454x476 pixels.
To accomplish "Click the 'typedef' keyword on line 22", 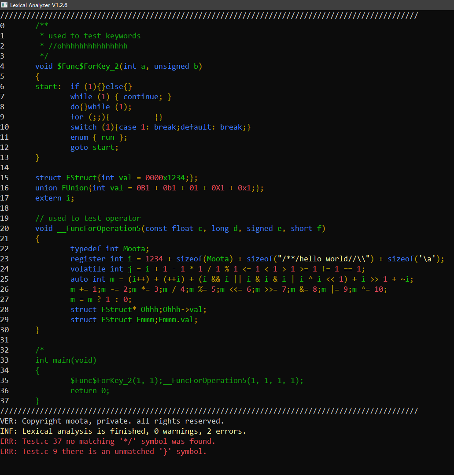I will [86, 249].
